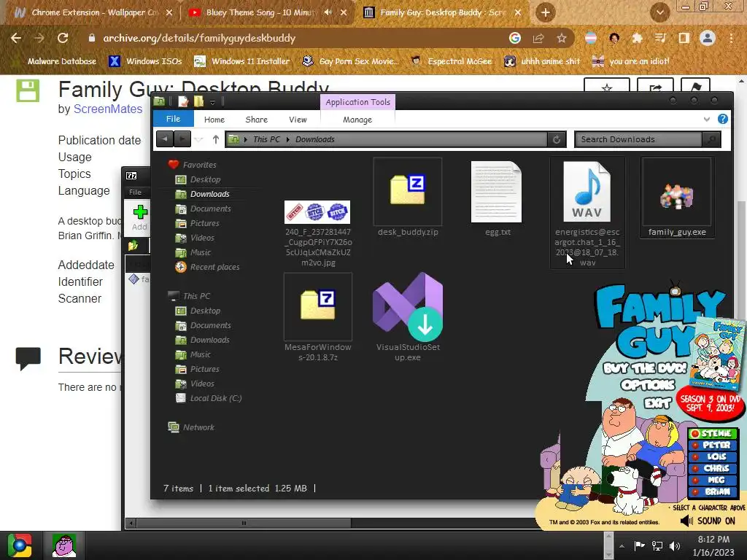This screenshot has width=747, height=560.
Task: Expand the Explorer ribbon chevron
Action: click(706, 120)
